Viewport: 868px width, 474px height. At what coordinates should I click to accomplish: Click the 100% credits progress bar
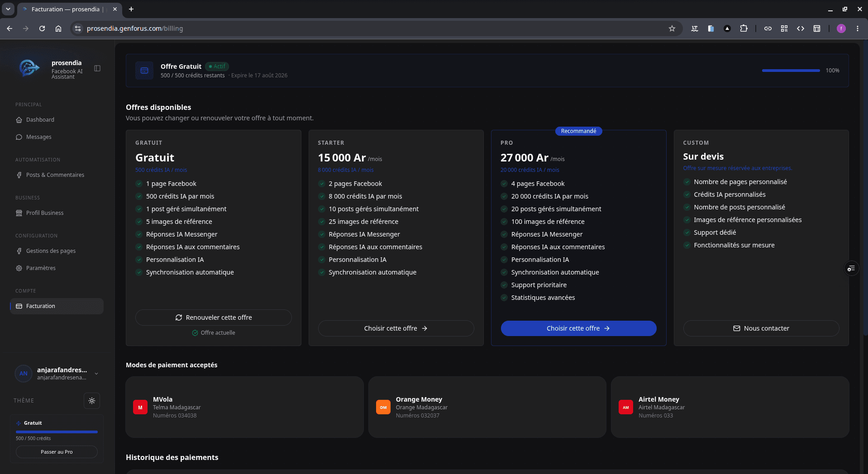tap(791, 71)
